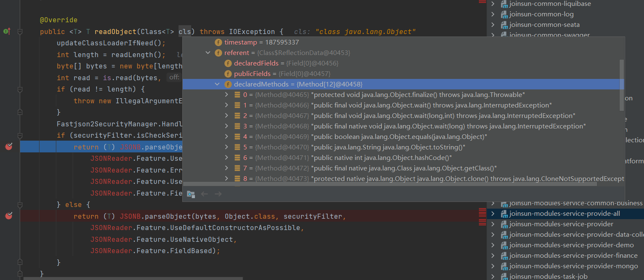Click the 'Set as root' icon in the popup footer
This screenshot has width=644, height=280.
coord(191,194)
